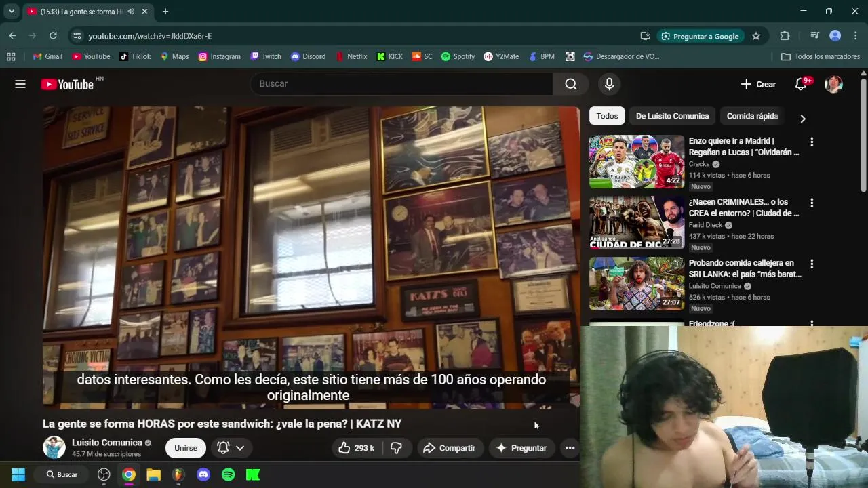Start voice search with the microphone icon
Viewport: 868px width, 488px height.
[x=609, y=84]
